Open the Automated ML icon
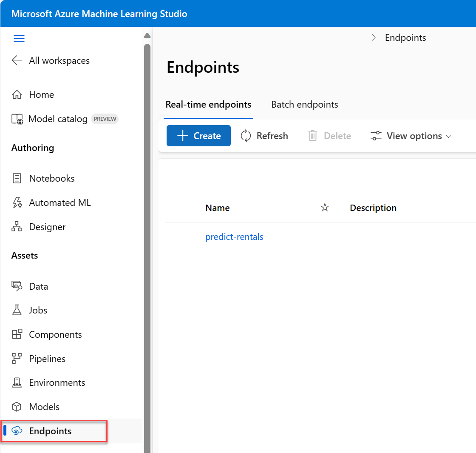The image size is (476, 453). click(x=17, y=202)
